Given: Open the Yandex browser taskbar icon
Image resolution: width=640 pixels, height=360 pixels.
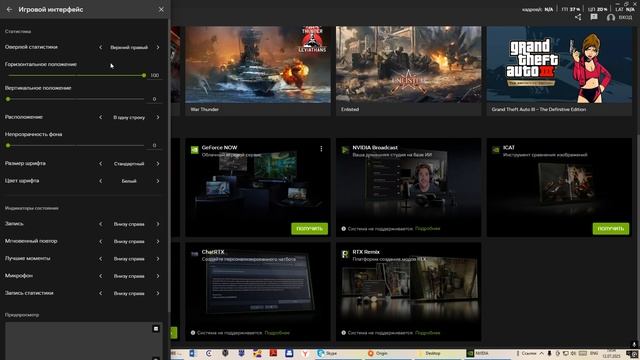Looking at the screenshot, I should 305,353.
